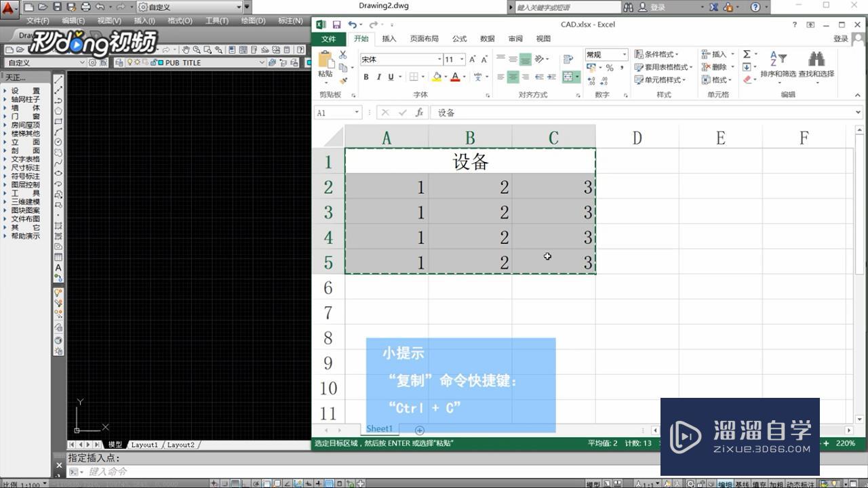Click the AutoSum sigma icon
The height and width of the screenshot is (488, 868).
[x=747, y=54]
